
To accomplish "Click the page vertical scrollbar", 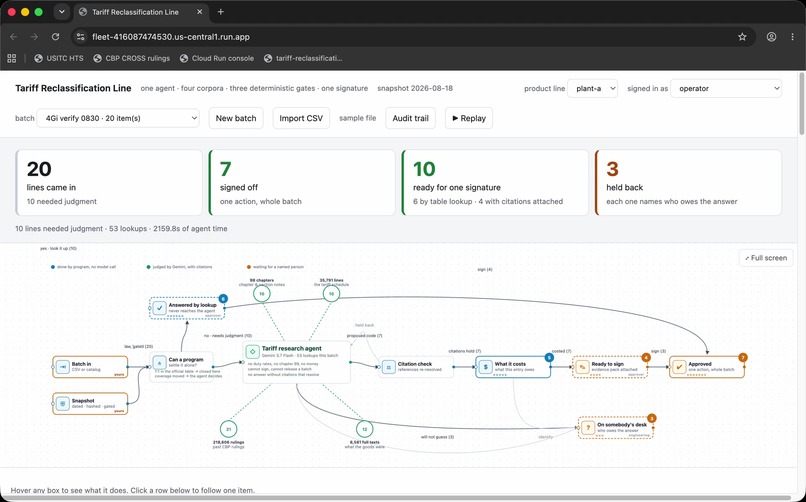I will coord(802,103).
